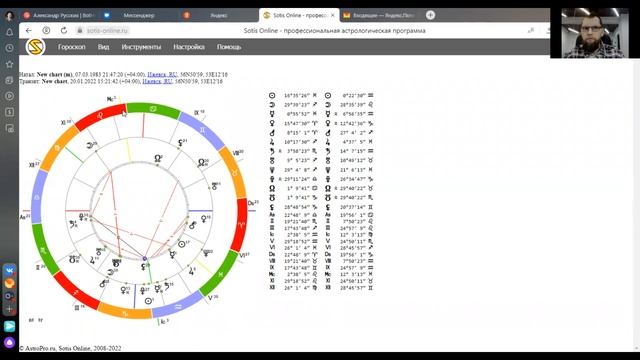
Task: Open the Настройка menu
Action: point(189,47)
